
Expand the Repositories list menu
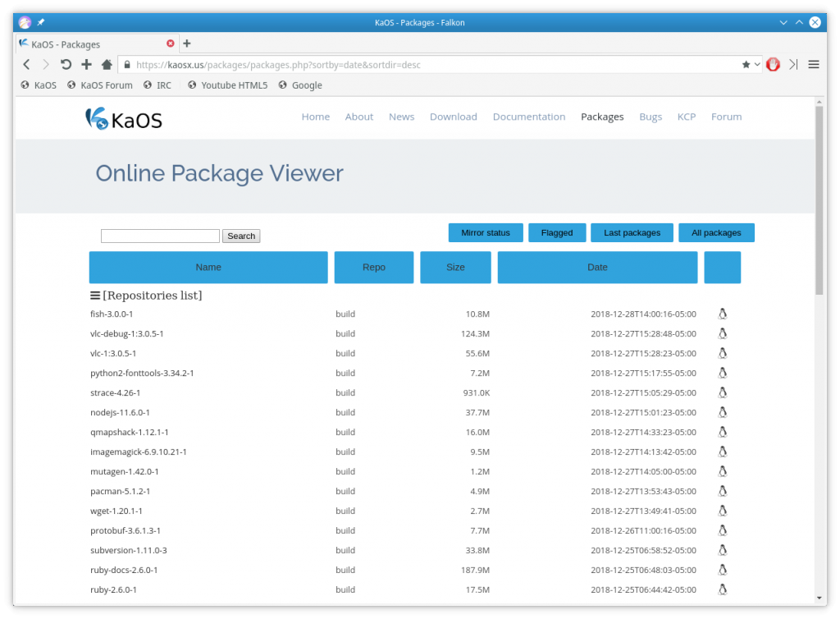[146, 296]
